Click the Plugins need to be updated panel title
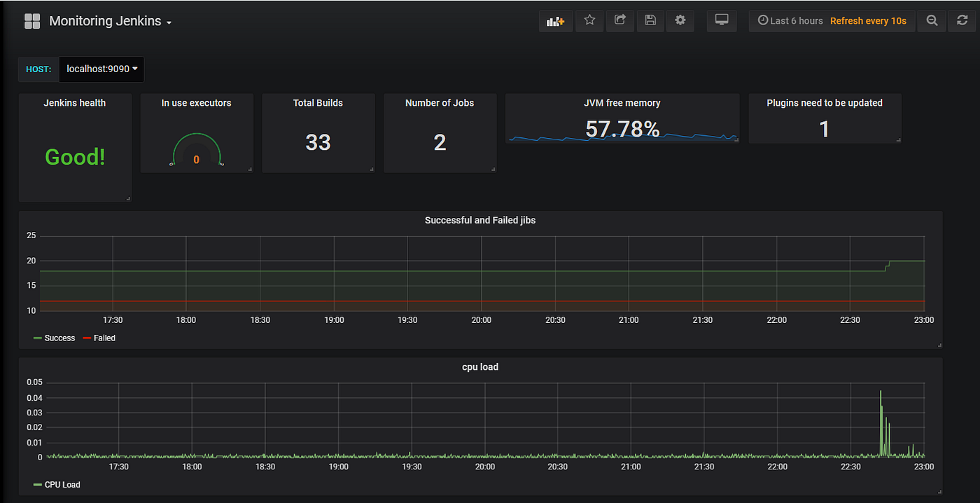The image size is (980, 503). coord(825,102)
